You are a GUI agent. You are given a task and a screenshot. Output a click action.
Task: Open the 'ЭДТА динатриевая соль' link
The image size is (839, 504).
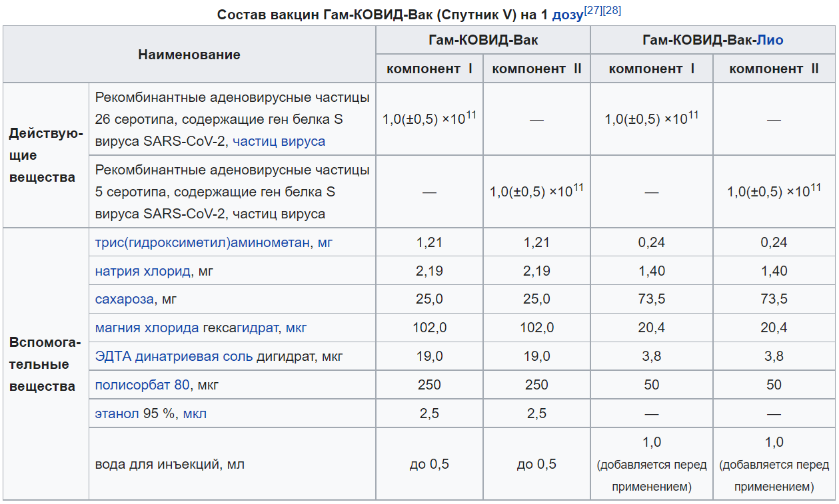click(x=174, y=356)
